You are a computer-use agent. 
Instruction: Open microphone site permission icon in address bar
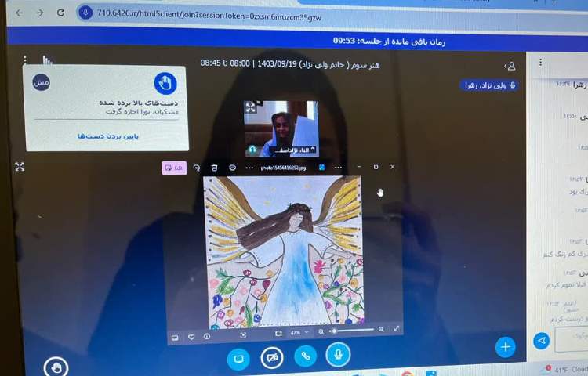85,13
